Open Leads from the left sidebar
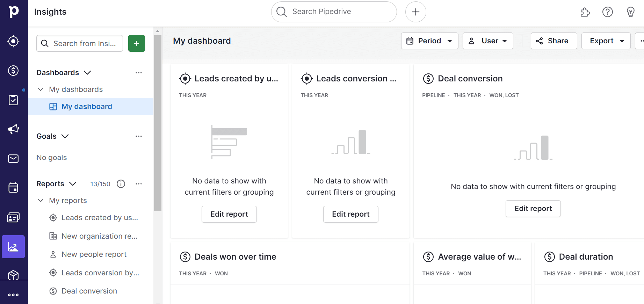644x304 pixels. (x=13, y=41)
